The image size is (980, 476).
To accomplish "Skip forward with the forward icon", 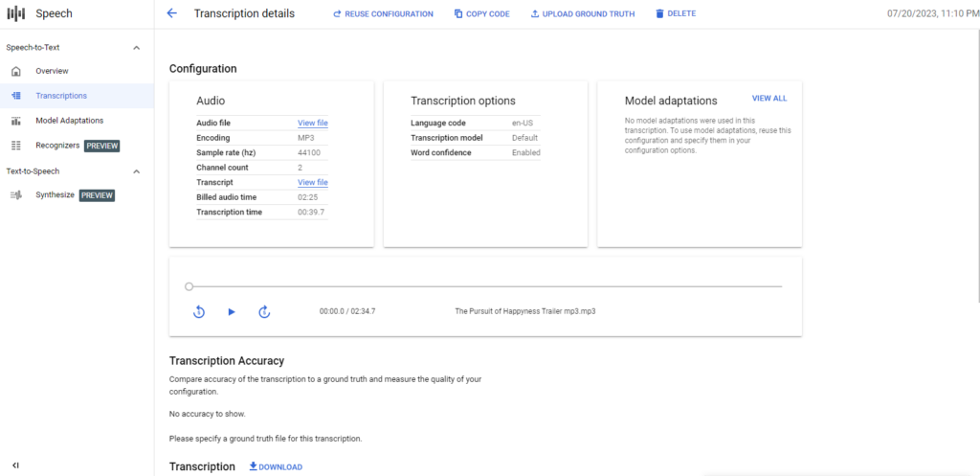I will point(264,311).
